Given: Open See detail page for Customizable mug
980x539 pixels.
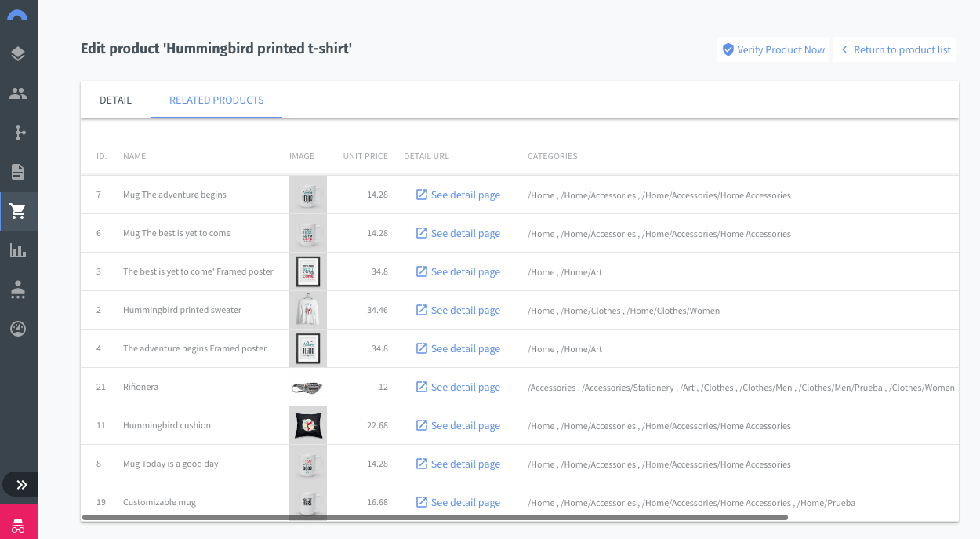Looking at the screenshot, I should click(458, 502).
